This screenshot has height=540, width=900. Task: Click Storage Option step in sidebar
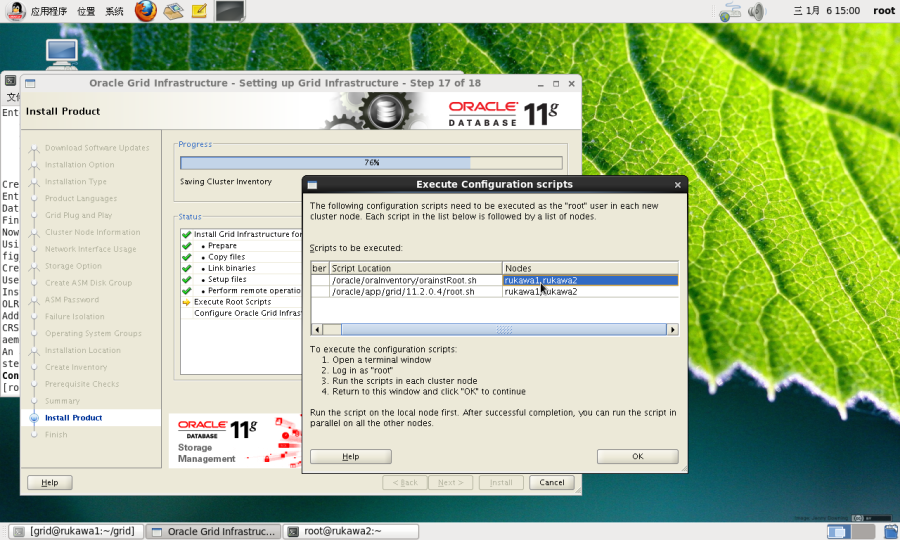pos(73,266)
